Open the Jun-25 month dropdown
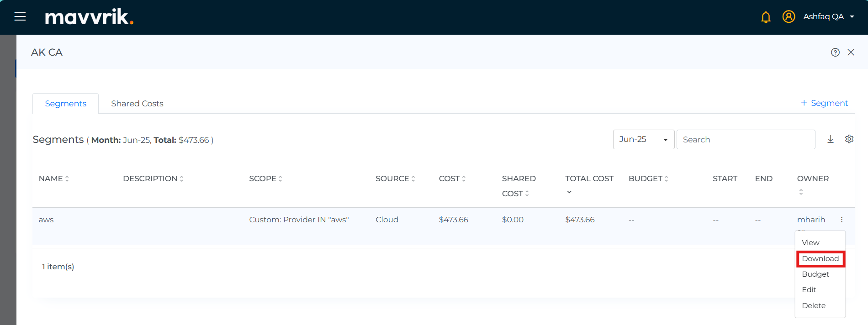Viewport: 868px width, 325px height. (643, 140)
